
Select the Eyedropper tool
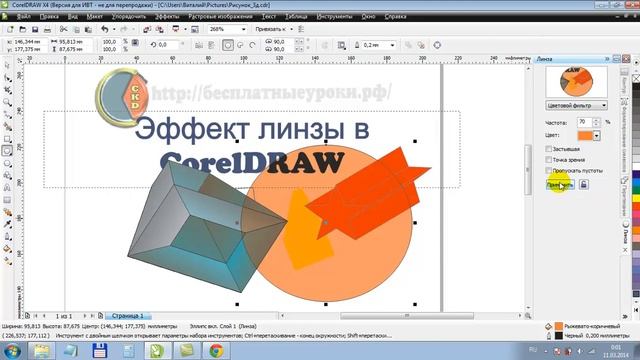[7, 224]
